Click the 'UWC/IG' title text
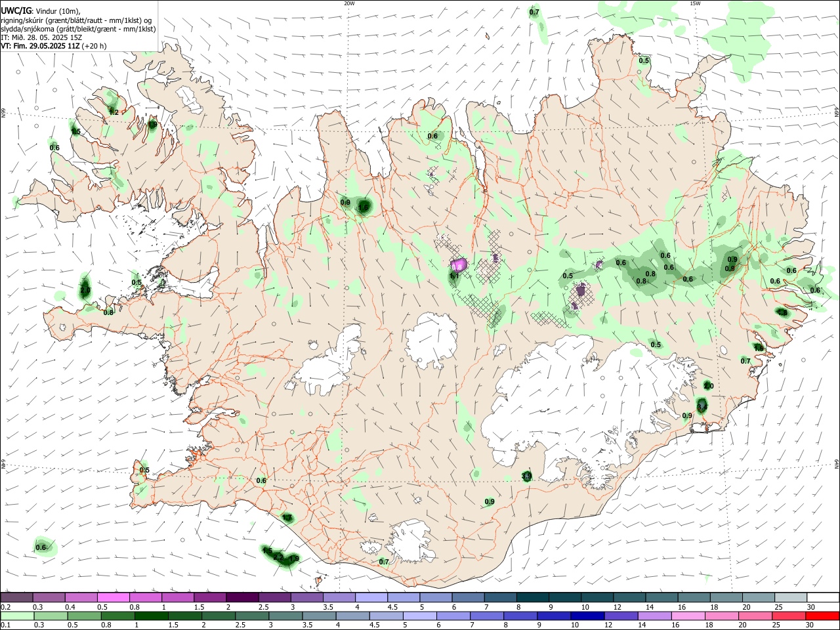 pos(15,11)
